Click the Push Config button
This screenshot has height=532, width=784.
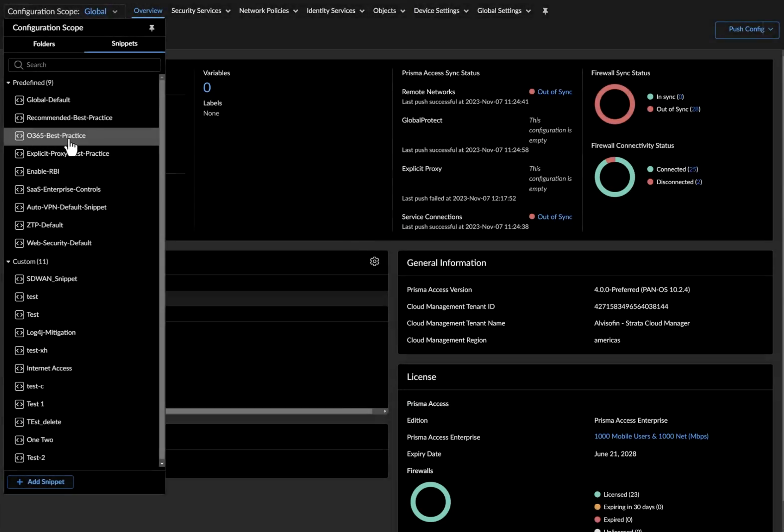(x=746, y=30)
